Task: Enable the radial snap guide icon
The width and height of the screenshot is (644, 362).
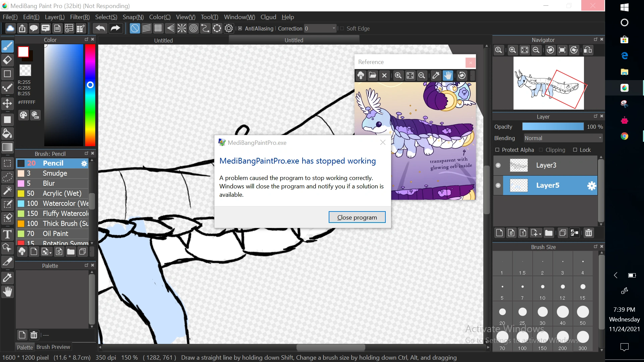Action: (x=181, y=28)
